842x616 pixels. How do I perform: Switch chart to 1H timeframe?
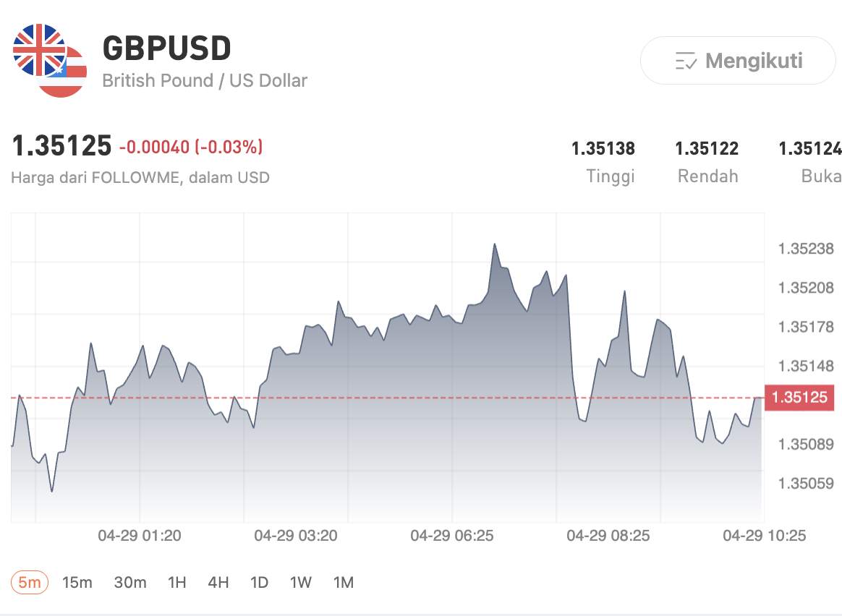pos(177,581)
